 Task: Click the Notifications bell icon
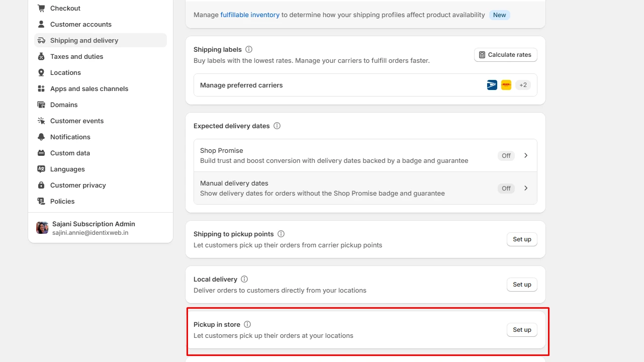41,137
